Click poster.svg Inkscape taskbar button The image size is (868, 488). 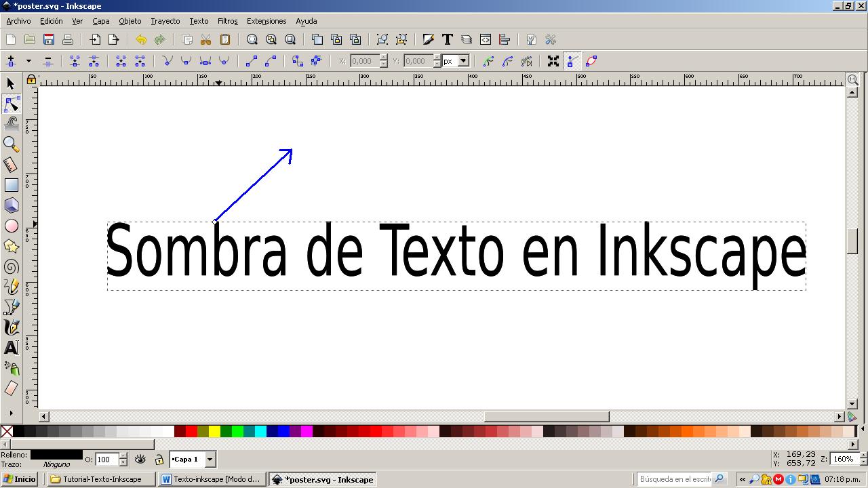[323, 479]
